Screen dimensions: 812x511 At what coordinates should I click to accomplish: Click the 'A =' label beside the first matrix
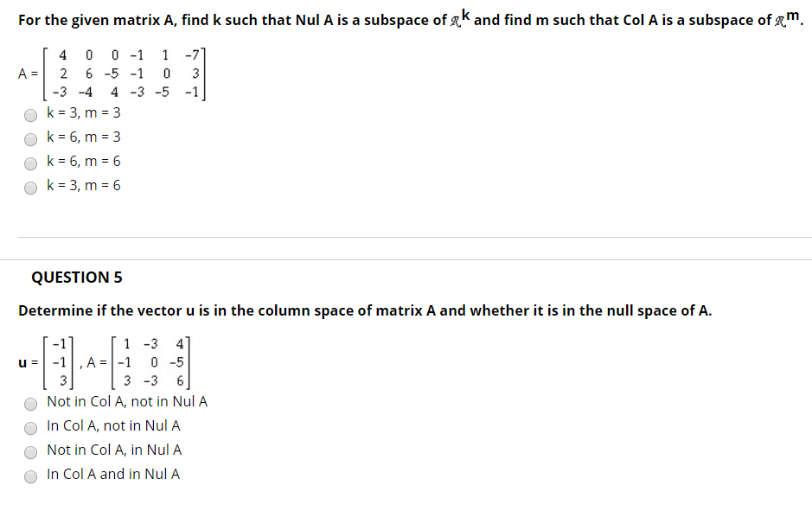(28, 73)
